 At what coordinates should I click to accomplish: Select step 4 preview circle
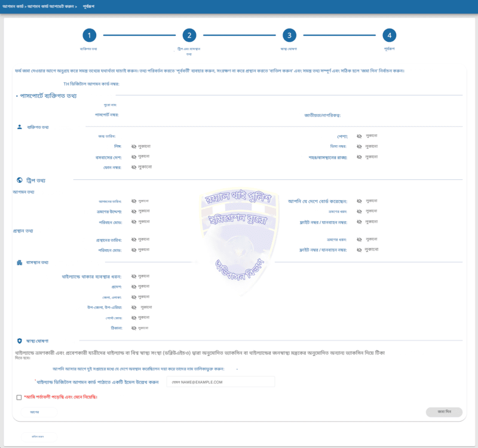point(390,35)
